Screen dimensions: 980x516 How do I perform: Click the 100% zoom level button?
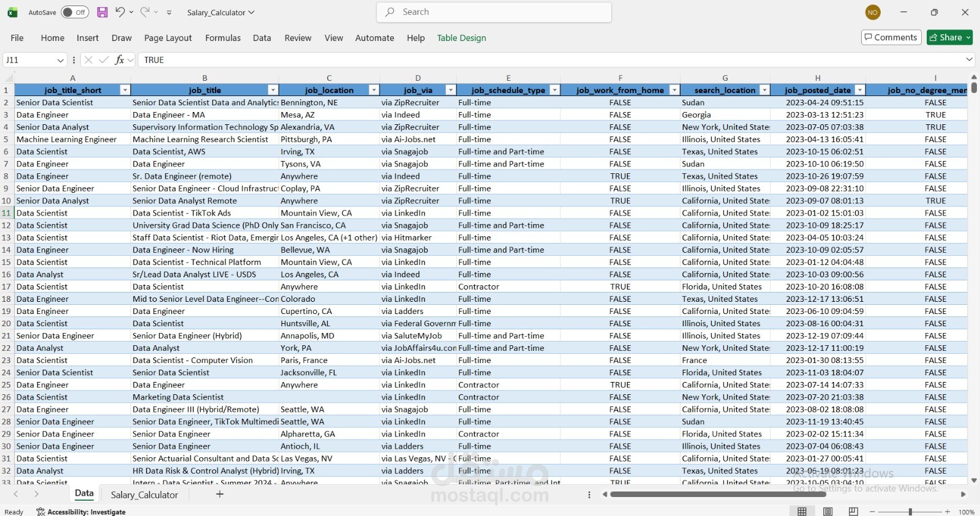click(967, 512)
